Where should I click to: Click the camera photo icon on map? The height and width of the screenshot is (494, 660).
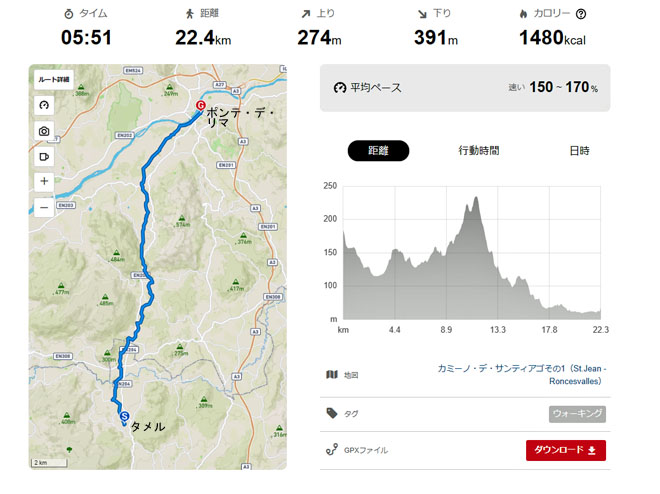coord(44,131)
